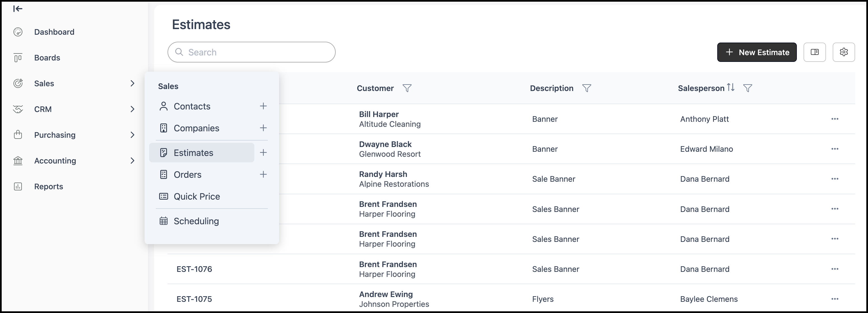Open estimate EST-1076
Viewport: 868px width, 313px height.
tap(194, 269)
